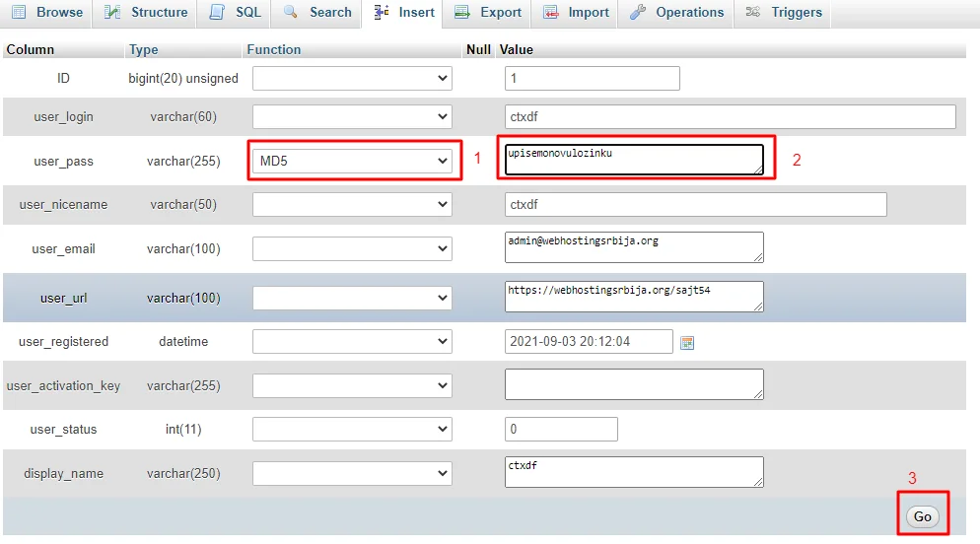Screen dimensions: 980x544
Task: Switch to the Operations tab
Action: pos(675,13)
